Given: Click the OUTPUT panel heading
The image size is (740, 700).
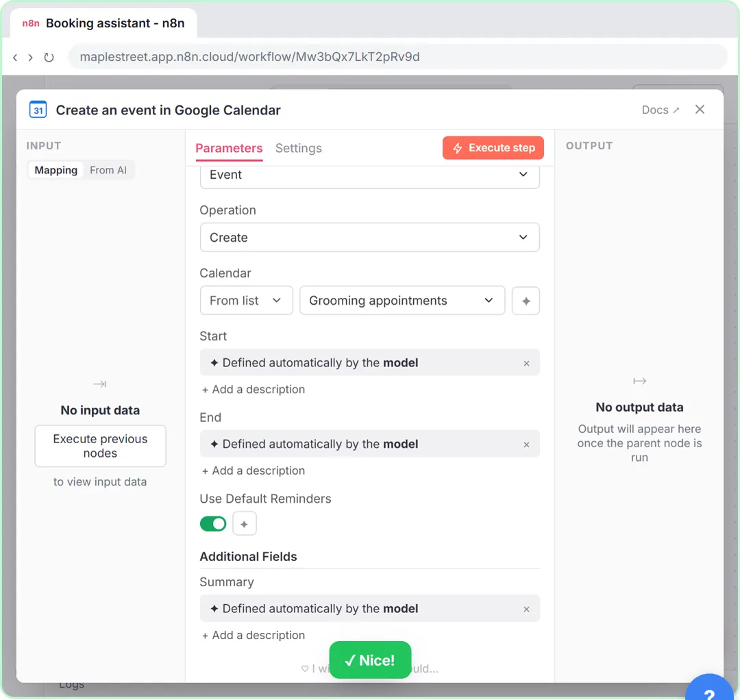Looking at the screenshot, I should click(589, 146).
